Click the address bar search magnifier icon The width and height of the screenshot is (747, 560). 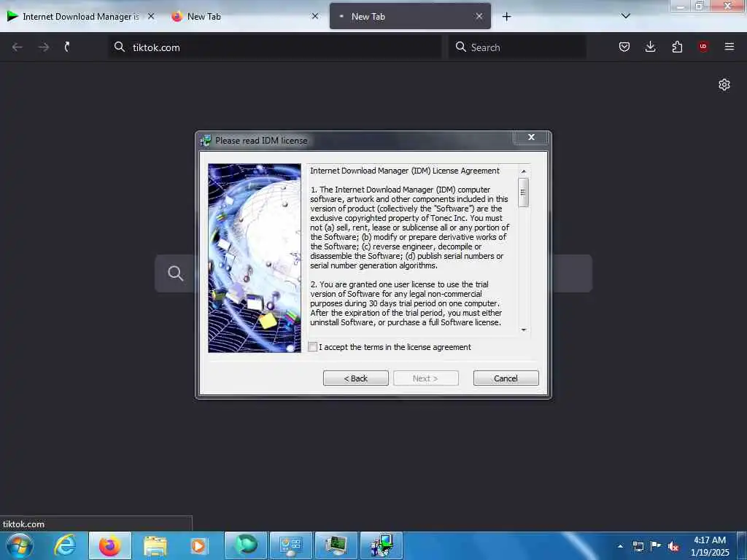tap(120, 47)
